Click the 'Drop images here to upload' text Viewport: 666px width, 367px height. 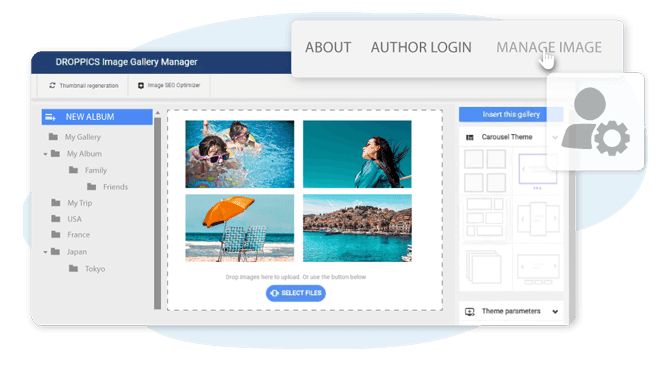[296, 277]
